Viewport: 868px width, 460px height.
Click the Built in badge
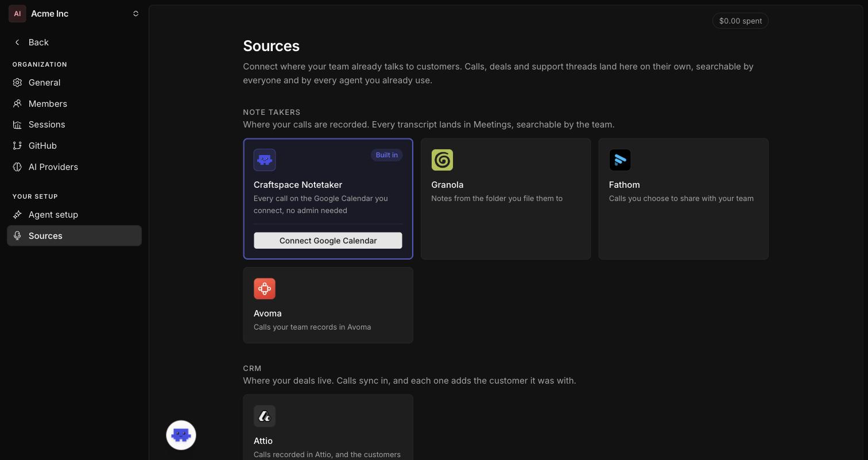click(386, 155)
